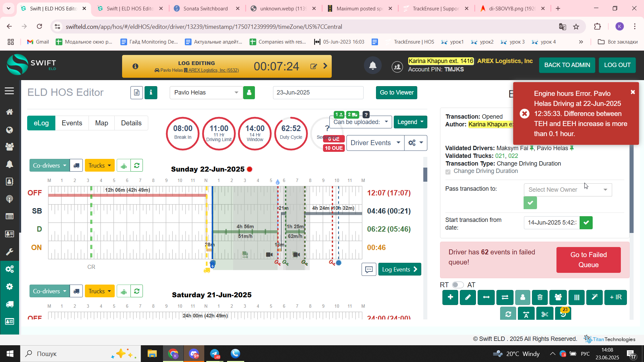Screen dimensions: 644x362
Task: Open the gears settings dropdown
Action: [416, 143]
